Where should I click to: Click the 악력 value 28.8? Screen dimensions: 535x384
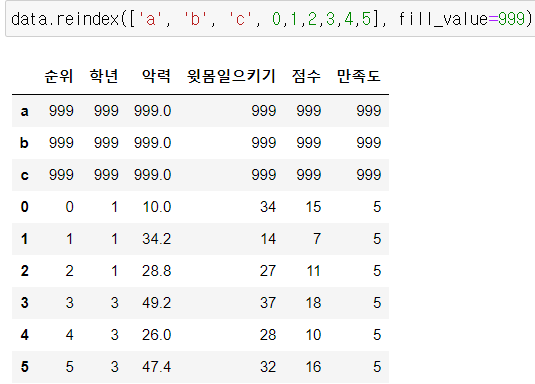tap(157, 271)
